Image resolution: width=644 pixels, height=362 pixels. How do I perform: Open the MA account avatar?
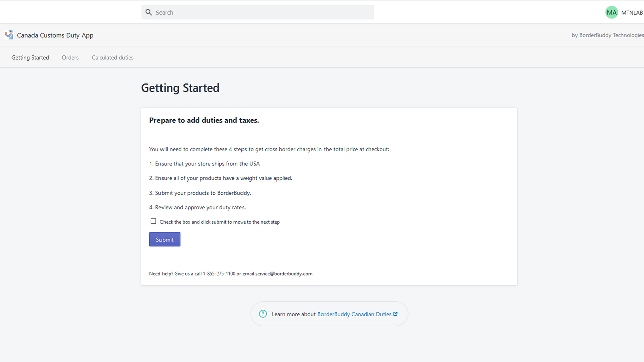[x=611, y=12]
